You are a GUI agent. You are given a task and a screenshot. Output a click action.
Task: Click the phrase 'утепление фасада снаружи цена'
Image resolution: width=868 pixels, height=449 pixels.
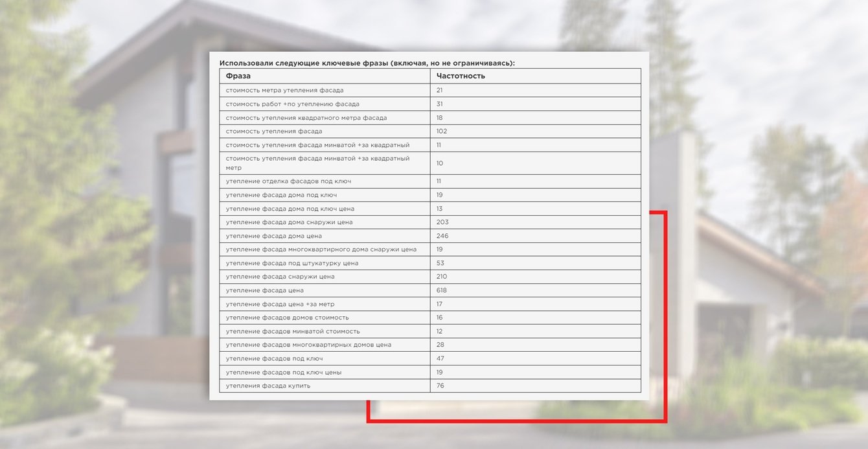coord(280,277)
